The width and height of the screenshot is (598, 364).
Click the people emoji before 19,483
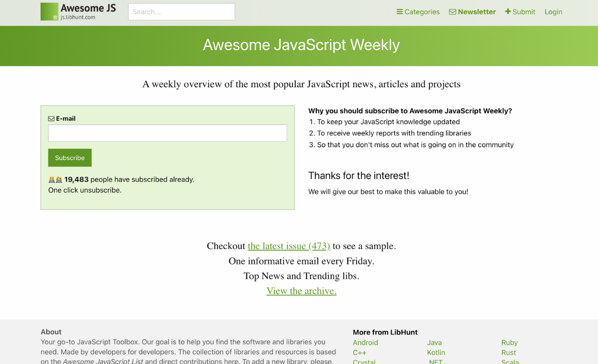(x=55, y=180)
